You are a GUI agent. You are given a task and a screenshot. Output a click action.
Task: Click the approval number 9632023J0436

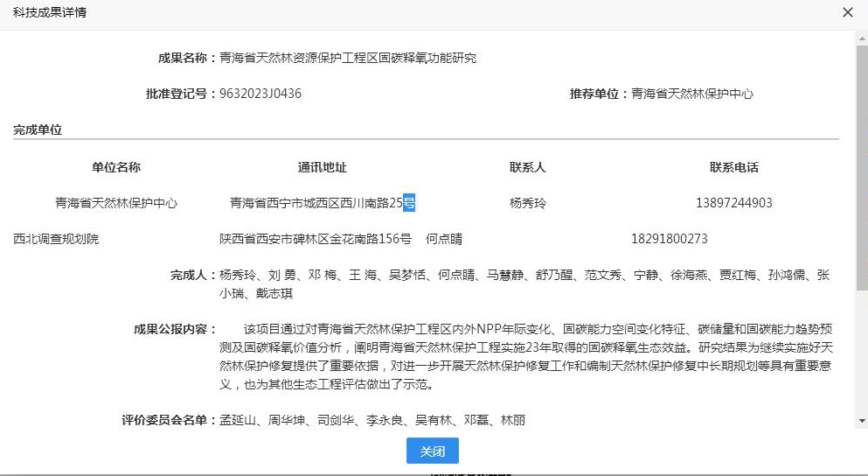pos(260,94)
